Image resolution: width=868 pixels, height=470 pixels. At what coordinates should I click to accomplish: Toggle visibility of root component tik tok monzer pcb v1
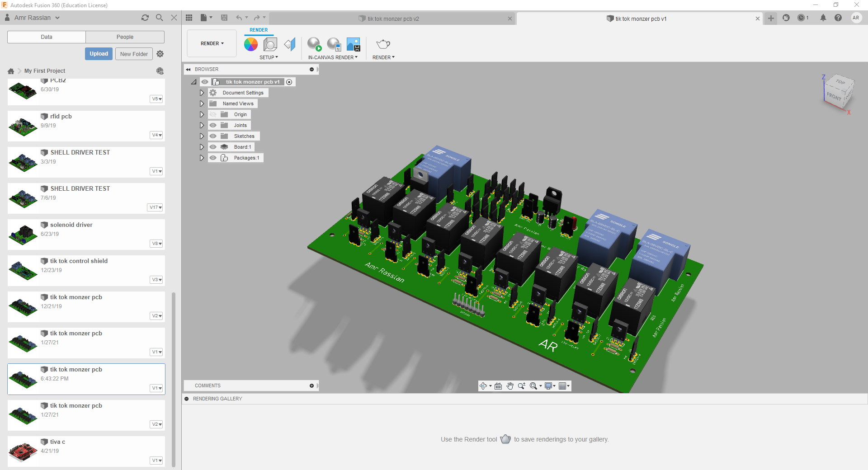click(205, 82)
